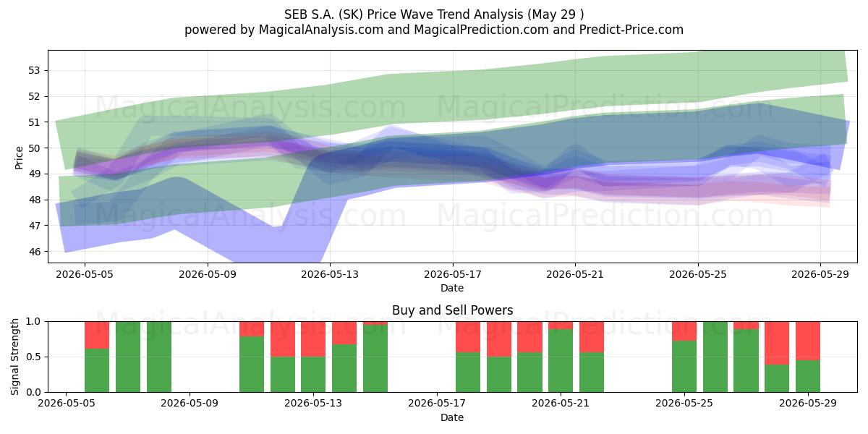Screen dimensions: 868x434
Task: Select the red sell portion of the 2026-05-06 bar
Action: tap(97, 335)
